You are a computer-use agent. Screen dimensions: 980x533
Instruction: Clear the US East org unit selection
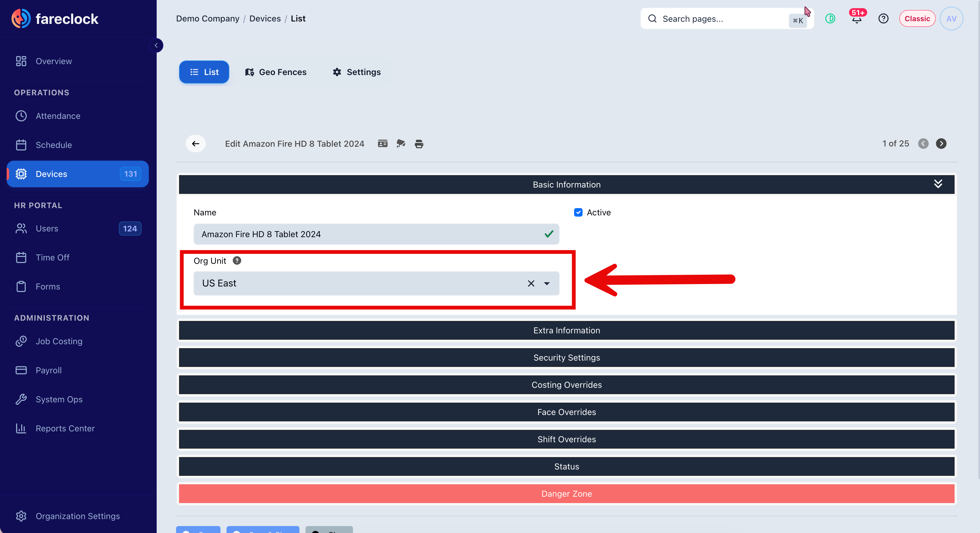point(531,283)
